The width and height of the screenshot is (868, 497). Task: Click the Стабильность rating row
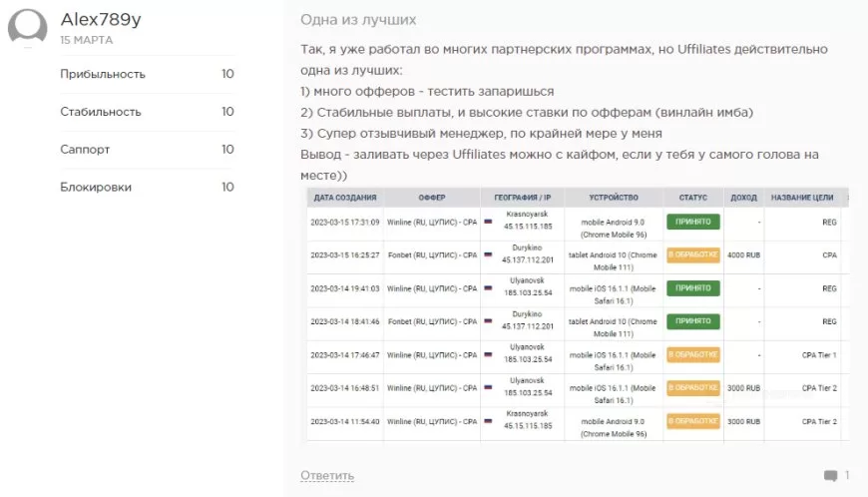tap(147, 112)
